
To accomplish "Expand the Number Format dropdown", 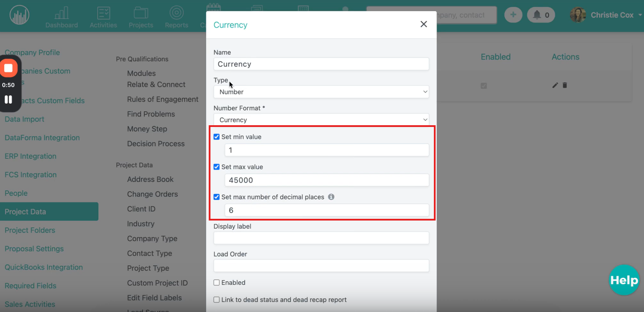I will click(x=321, y=120).
